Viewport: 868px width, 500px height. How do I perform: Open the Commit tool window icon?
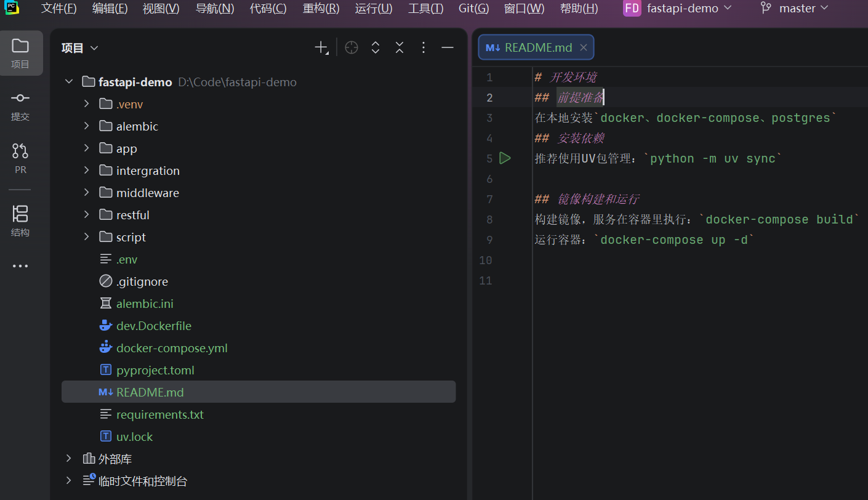coord(20,105)
